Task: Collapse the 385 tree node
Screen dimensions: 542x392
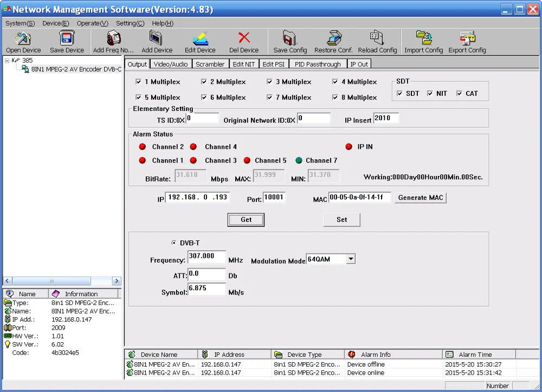Action: pyautogui.click(x=7, y=61)
